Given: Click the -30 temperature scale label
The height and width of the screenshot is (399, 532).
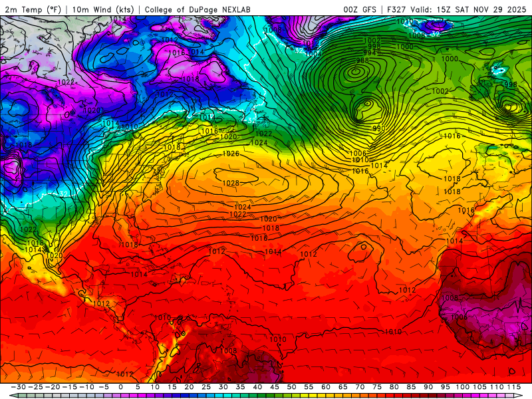Looking at the screenshot, I should pos(19,387).
